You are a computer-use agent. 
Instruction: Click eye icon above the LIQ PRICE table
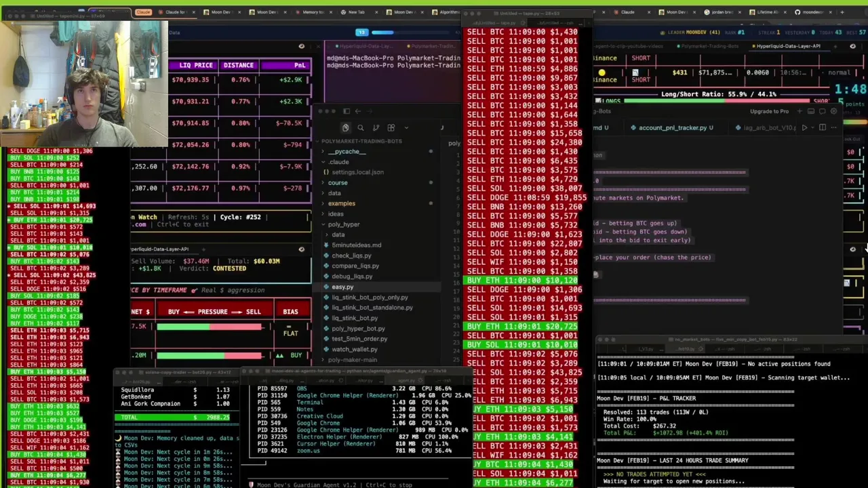click(x=302, y=46)
